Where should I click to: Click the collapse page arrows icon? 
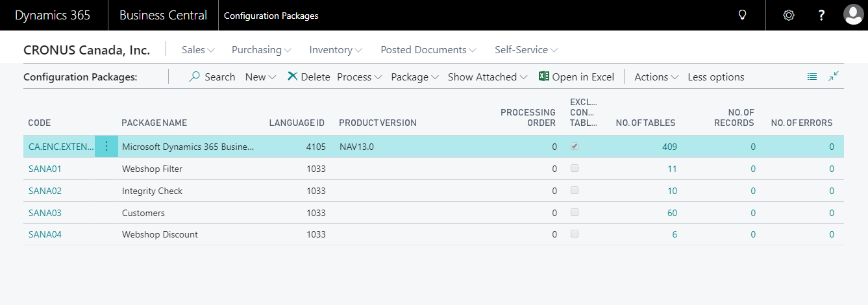pos(834,77)
